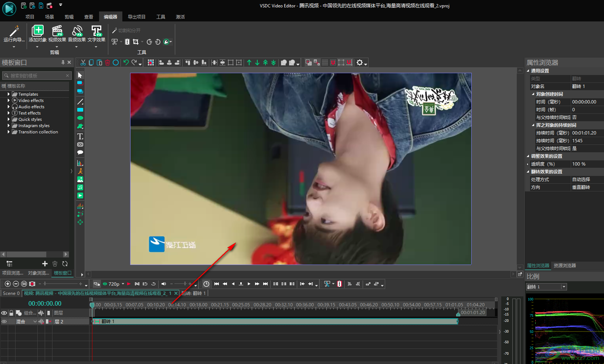
Task: Click the template search field
Action: (37, 76)
